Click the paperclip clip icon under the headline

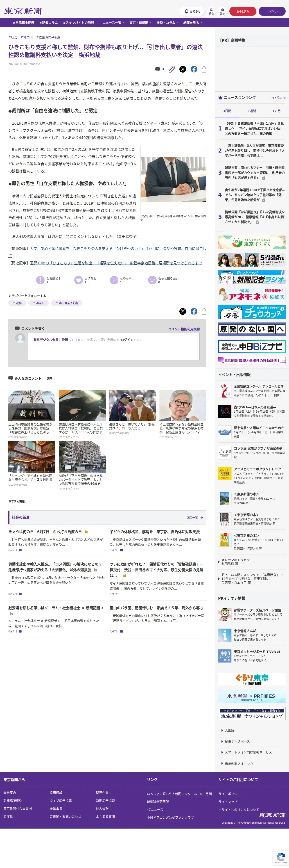coord(172,69)
